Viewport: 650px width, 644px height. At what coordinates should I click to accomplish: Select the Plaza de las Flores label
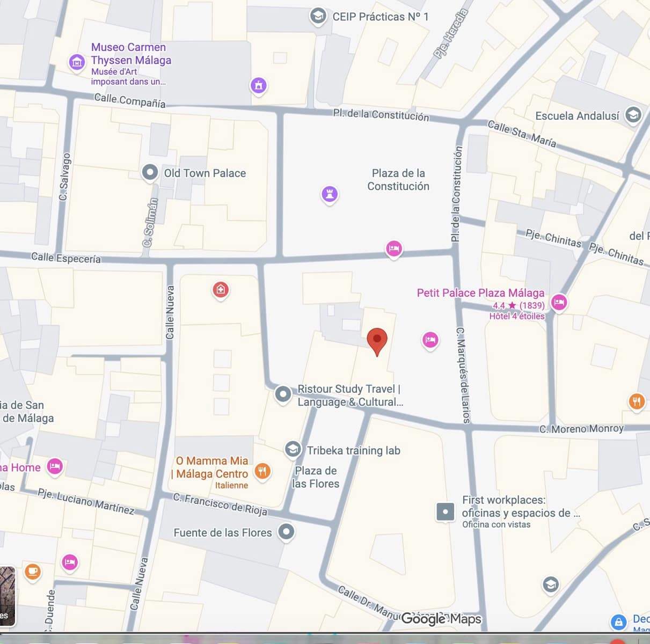click(x=316, y=477)
